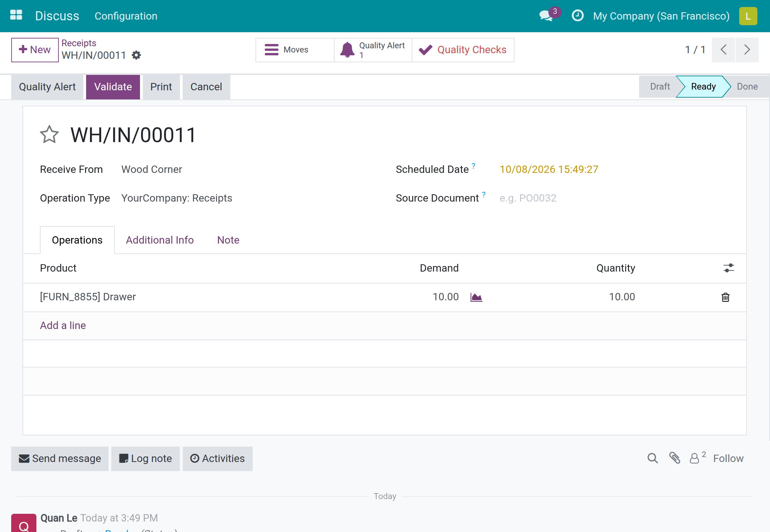Click Add a line link
This screenshot has width=770, height=532.
pos(63,325)
